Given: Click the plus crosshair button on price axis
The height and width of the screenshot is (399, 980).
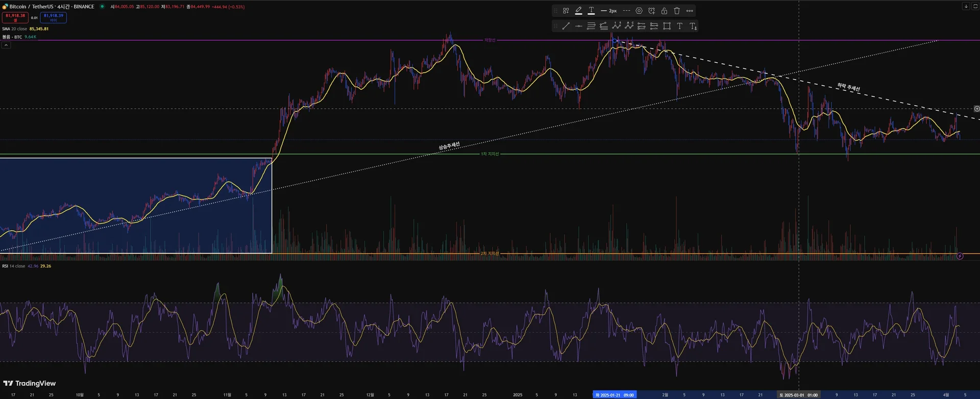Looking at the screenshot, I should pyautogui.click(x=976, y=109).
